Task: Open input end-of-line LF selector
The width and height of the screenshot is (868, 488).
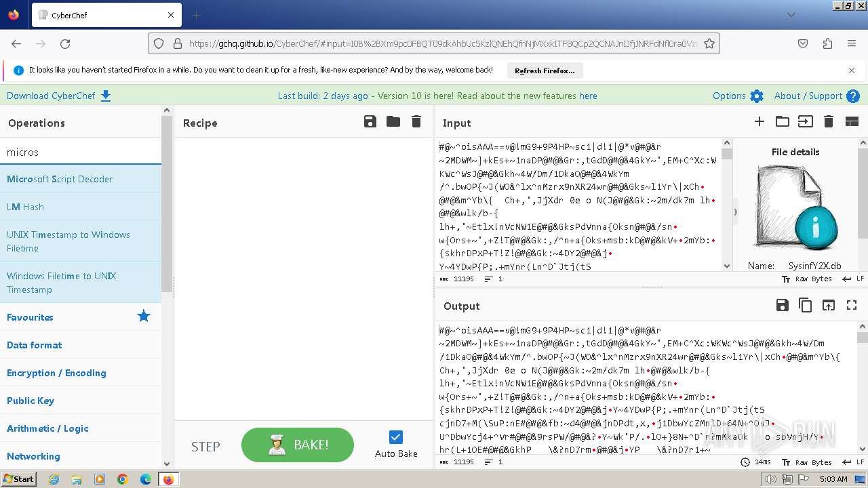Action: pos(852,279)
